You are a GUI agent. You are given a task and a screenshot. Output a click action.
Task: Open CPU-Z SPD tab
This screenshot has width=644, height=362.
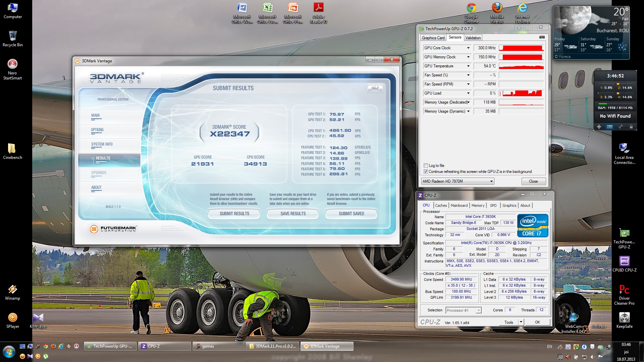click(493, 205)
